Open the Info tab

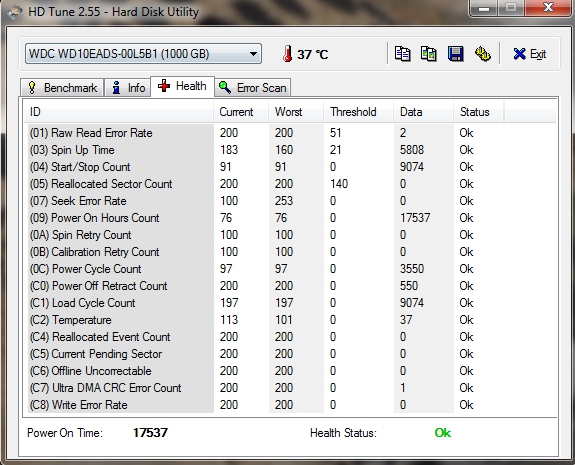point(128,88)
